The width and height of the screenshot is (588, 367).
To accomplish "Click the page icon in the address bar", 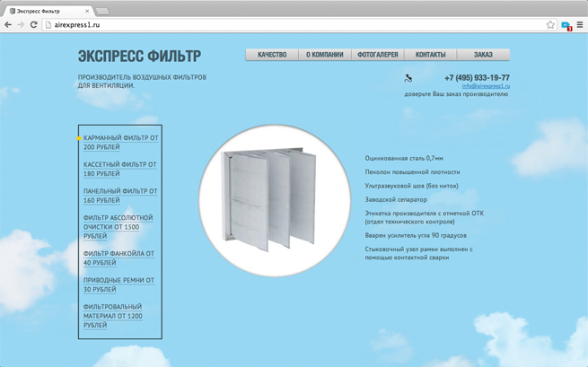I will (x=48, y=25).
